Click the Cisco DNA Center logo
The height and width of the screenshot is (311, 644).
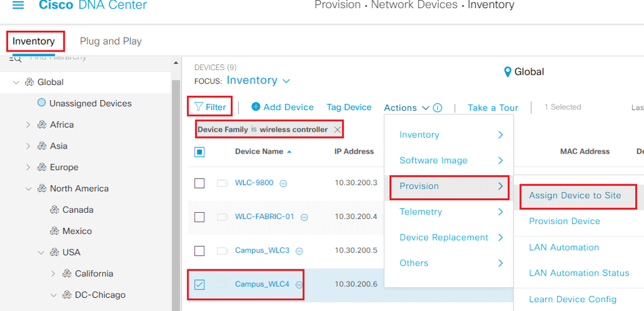93,5
